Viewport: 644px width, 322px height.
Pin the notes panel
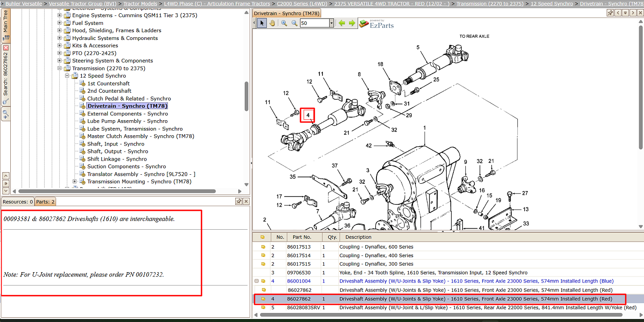tap(239, 201)
